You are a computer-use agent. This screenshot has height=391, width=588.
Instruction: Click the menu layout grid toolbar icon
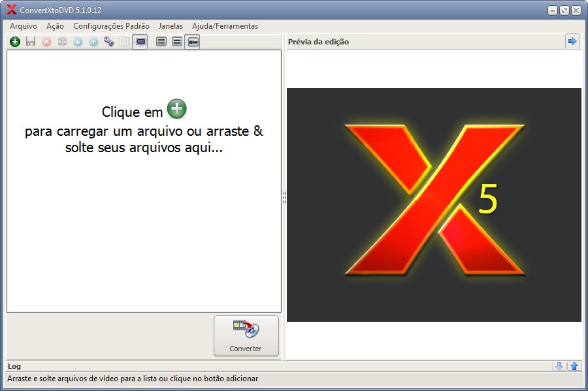tap(125, 42)
